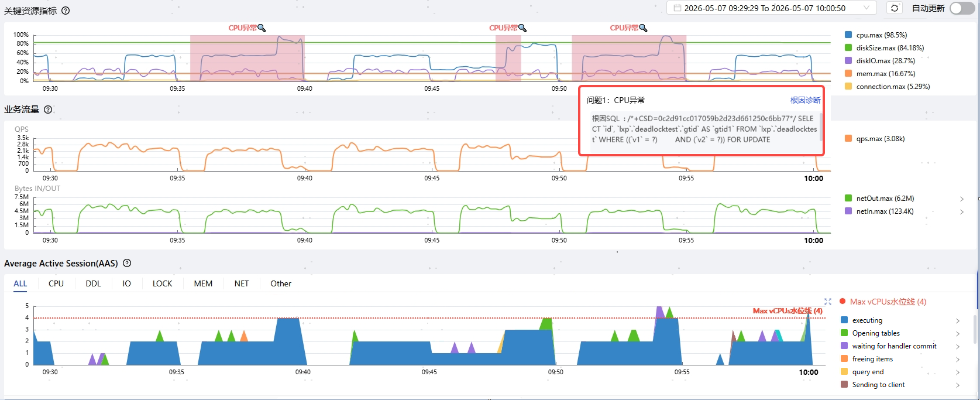The width and height of the screenshot is (980, 400).
Task: Open help icon next to 关键资源指标
Action: (x=66, y=11)
